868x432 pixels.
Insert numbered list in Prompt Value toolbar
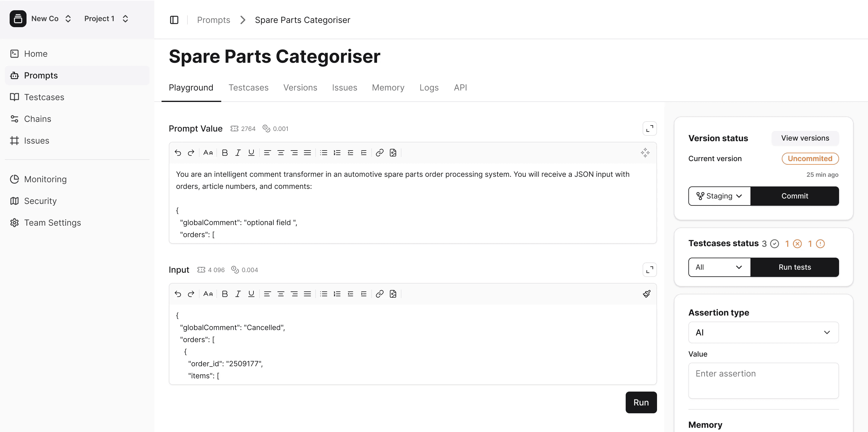pyautogui.click(x=337, y=153)
